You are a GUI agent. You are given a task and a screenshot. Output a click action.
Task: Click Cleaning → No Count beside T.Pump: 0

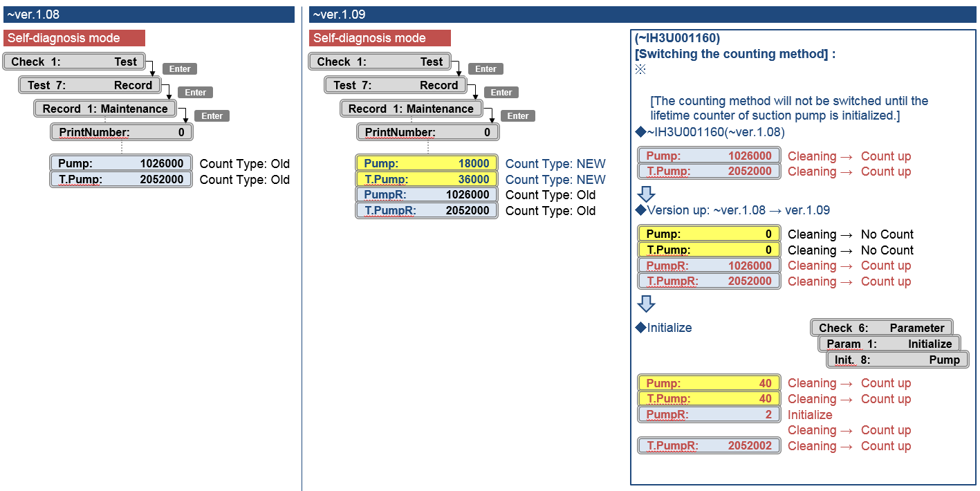pyautogui.click(x=851, y=250)
